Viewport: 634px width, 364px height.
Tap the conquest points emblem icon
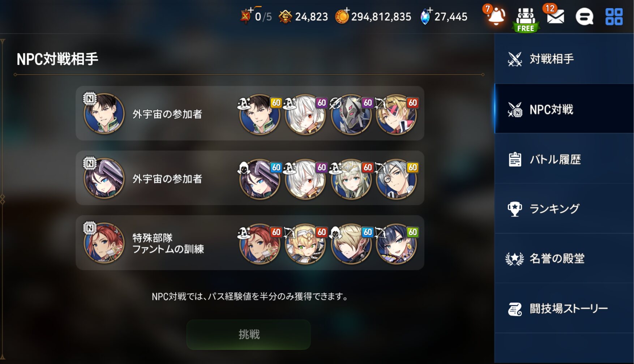[285, 17]
